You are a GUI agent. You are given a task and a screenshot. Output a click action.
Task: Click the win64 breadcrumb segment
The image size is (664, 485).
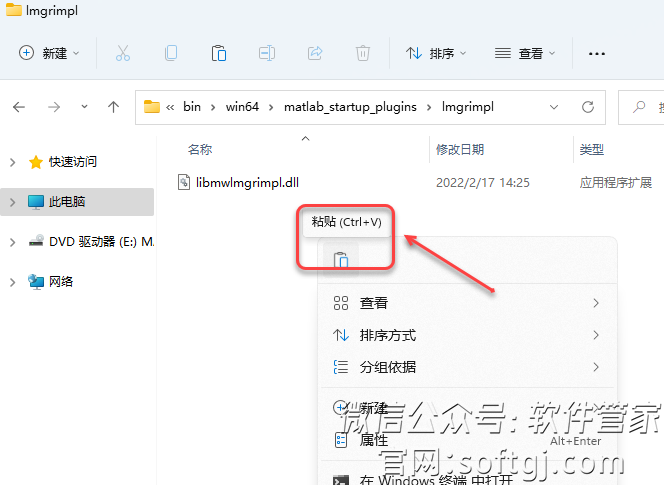[242, 107]
